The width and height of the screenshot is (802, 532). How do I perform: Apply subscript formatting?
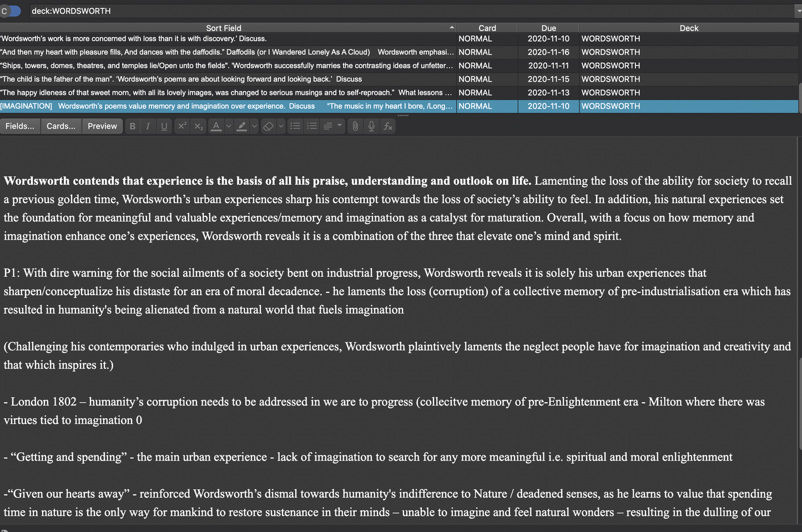coord(198,126)
